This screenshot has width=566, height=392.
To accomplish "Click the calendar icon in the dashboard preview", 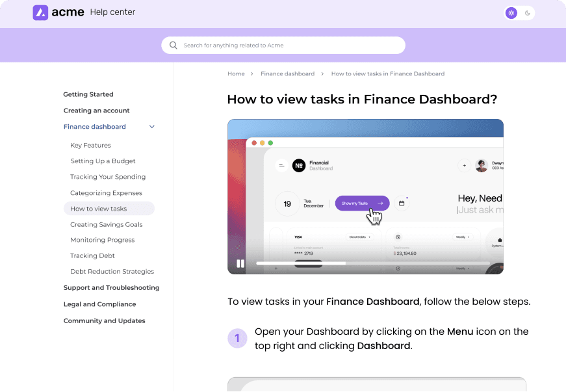I will click(x=402, y=203).
